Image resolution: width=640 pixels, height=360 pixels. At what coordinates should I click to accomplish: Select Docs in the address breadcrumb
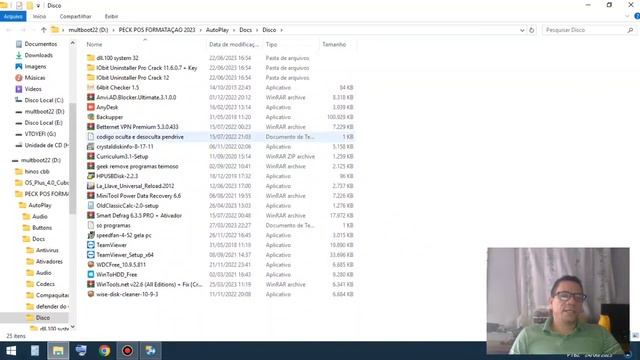(245, 30)
